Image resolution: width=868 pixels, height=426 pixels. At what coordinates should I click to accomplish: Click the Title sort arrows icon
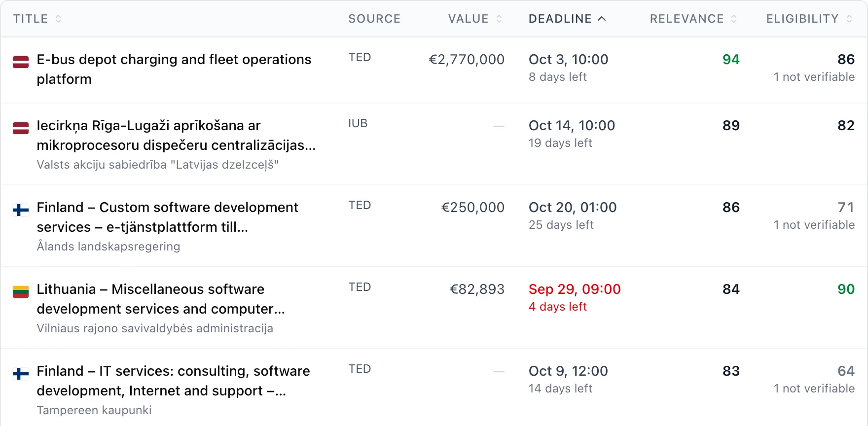click(58, 19)
